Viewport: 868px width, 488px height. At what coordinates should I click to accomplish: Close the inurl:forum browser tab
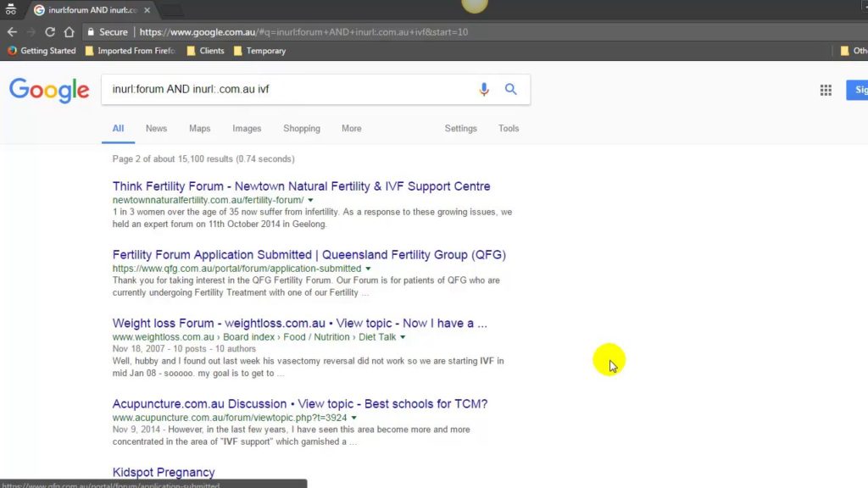(x=147, y=10)
